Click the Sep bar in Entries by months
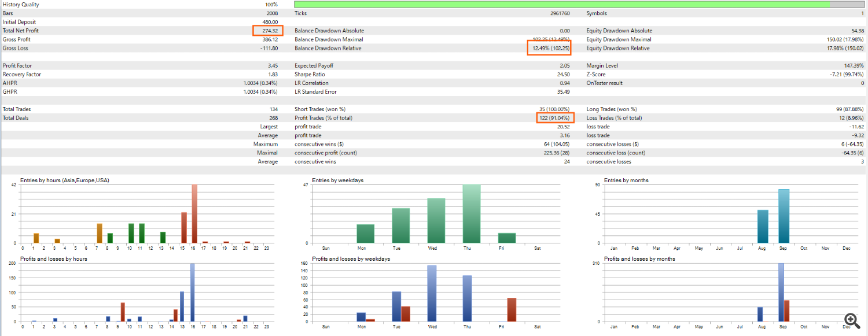The width and height of the screenshot is (868, 336). click(784, 216)
